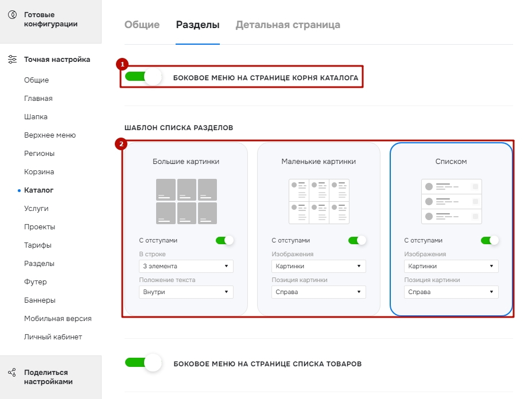
Task: Click the БОКОВОЕ МЕНЮ НА СТРАНИЦЕ СПИСКА ТОВАРОВ label
Action: (x=267, y=364)
